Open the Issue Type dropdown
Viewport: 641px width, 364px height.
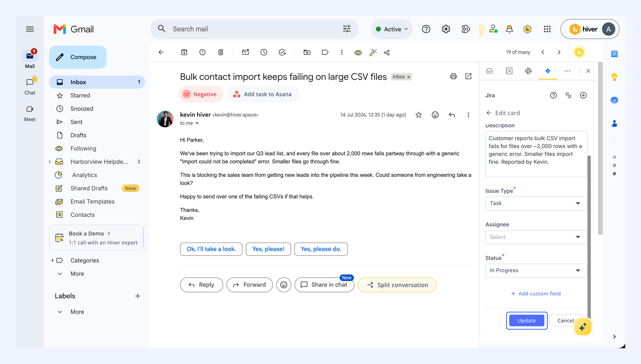point(536,203)
